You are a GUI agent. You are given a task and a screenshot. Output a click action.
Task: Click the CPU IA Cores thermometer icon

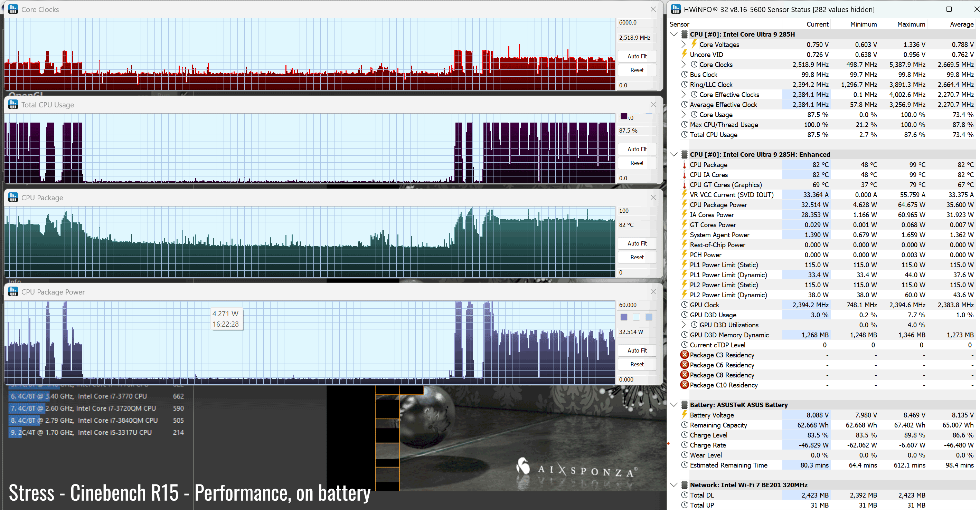685,175
